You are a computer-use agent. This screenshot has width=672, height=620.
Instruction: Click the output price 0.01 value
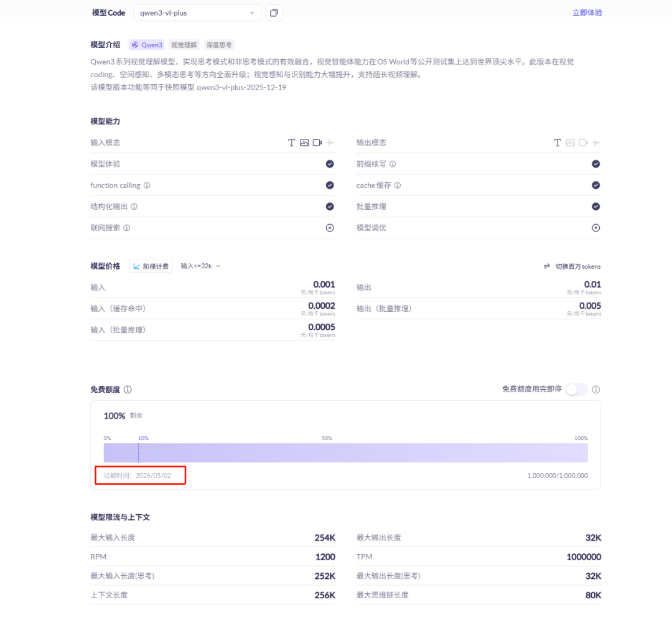(x=592, y=284)
